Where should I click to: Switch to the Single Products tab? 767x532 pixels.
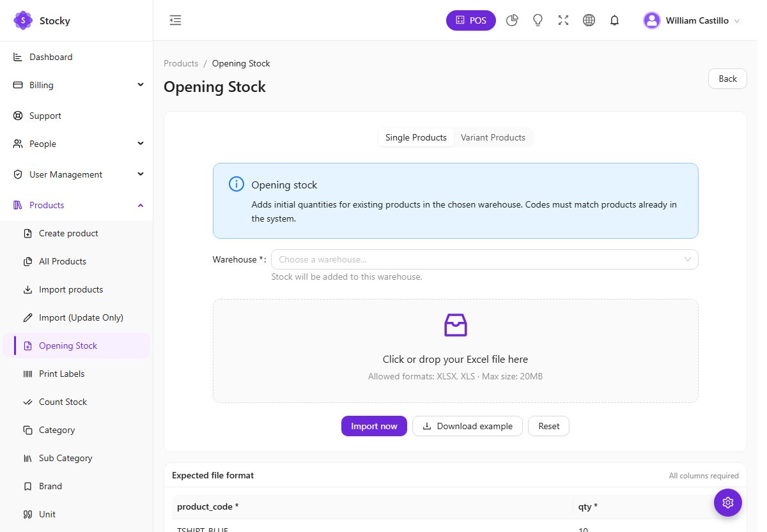(416, 137)
